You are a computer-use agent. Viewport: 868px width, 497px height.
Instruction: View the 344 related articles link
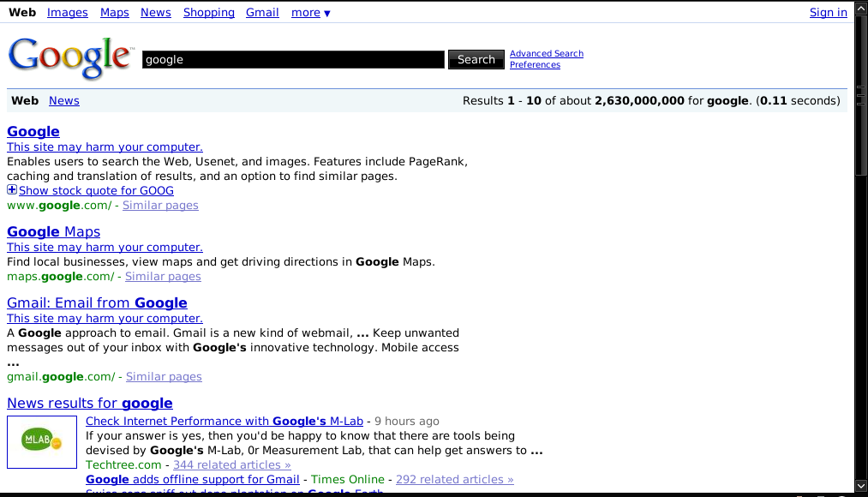pos(232,465)
